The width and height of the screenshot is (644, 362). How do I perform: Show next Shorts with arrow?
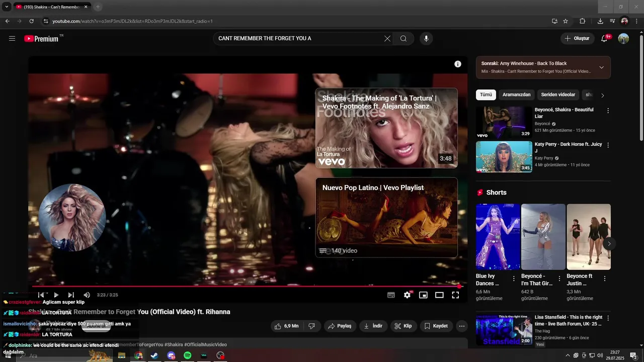(x=609, y=244)
